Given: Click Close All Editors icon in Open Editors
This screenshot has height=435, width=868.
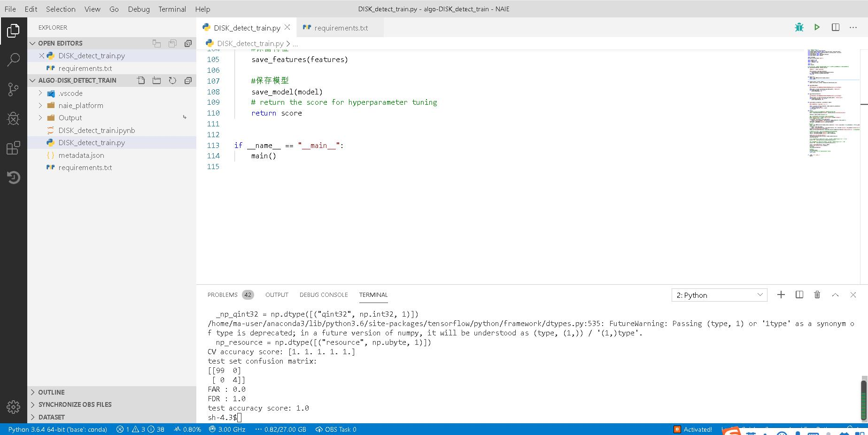Looking at the screenshot, I should (x=188, y=43).
